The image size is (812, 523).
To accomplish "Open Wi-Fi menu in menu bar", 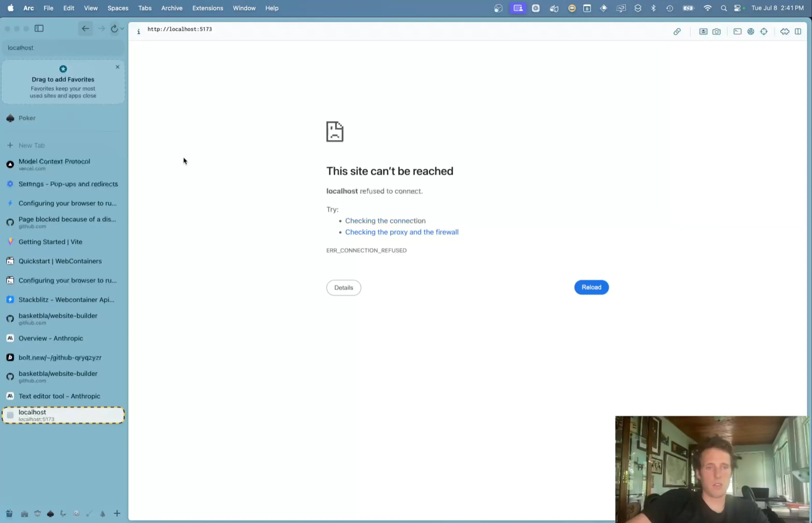I will 707,8.
